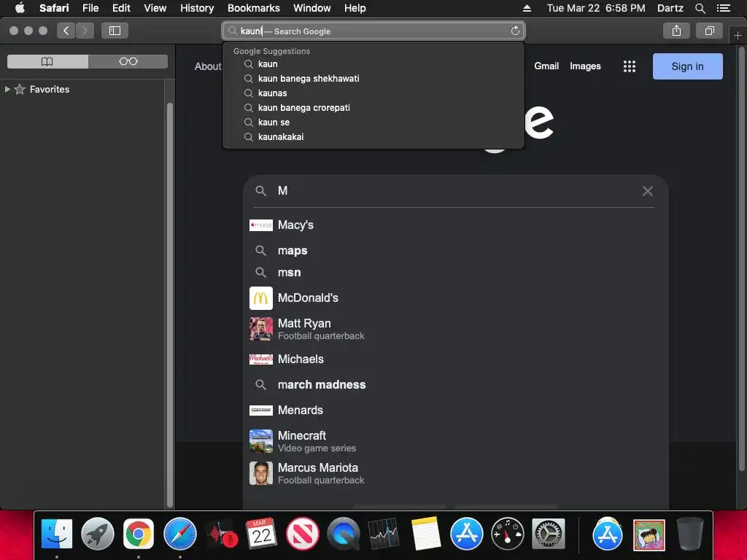Viewport: 747px width, 560px height.
Task: Open Safari compass icon in Dock
Action: click(179, 534)
